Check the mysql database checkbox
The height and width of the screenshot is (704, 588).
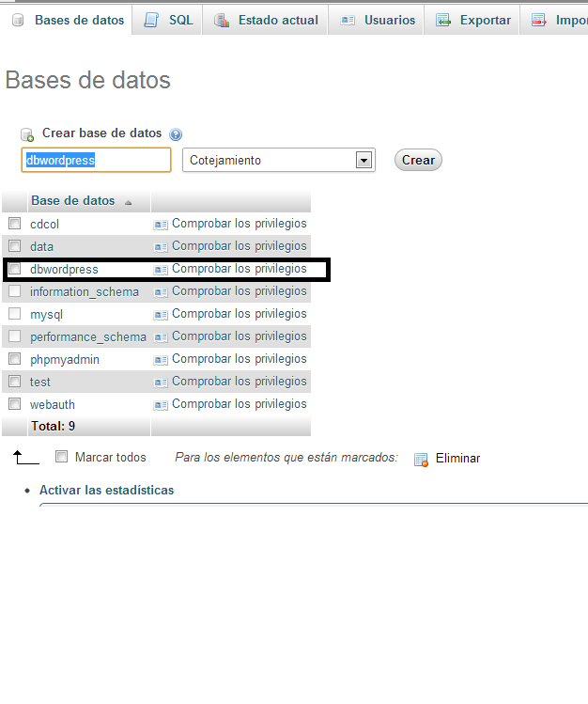point(15,313)
